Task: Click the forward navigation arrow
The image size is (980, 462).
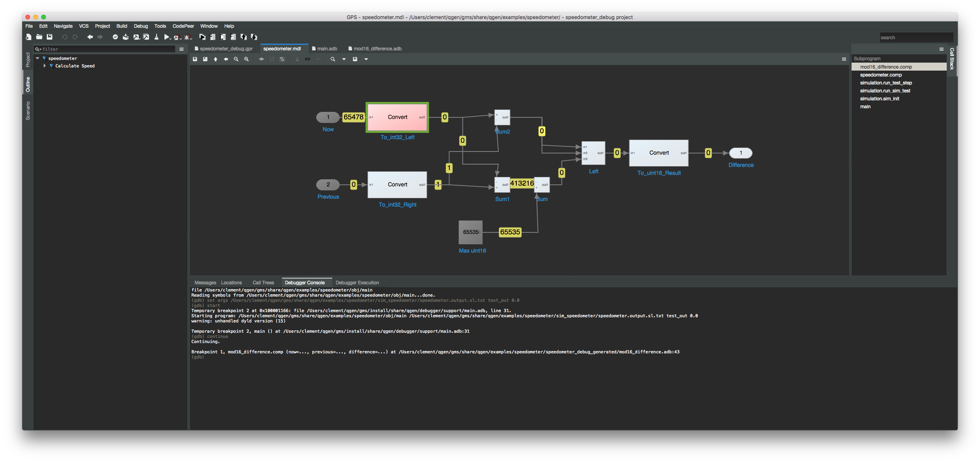Action: point(100,37)
